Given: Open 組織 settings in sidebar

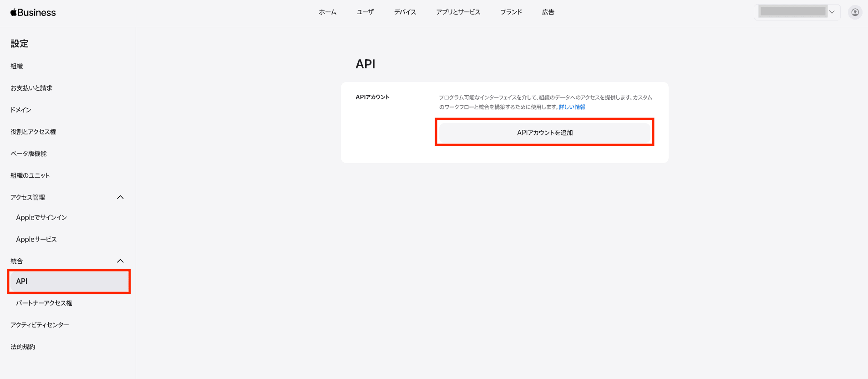Looking at the screenshot, I should pos(17,66).
